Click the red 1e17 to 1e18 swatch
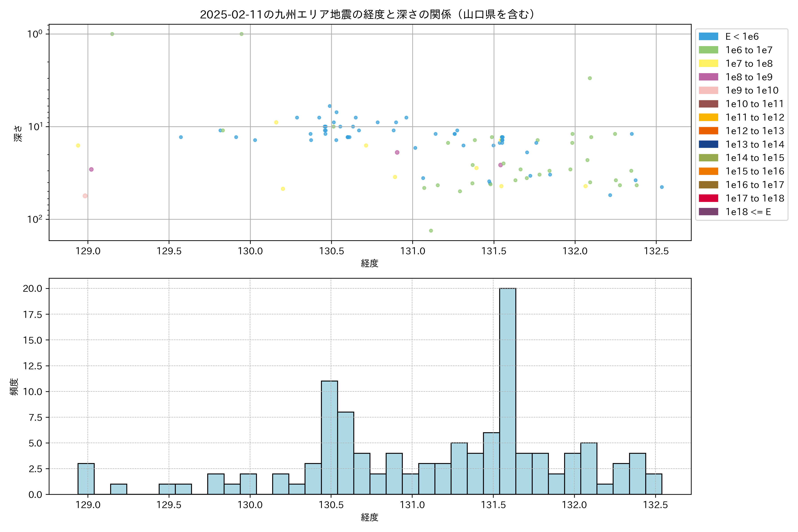This screenshot has height=532, width=798. (x=708, y=198)
